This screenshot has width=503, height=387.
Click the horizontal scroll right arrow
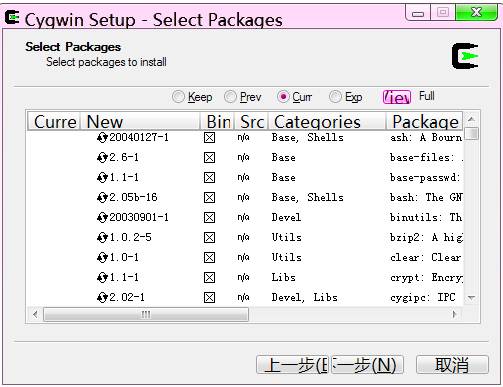[454, 314]
